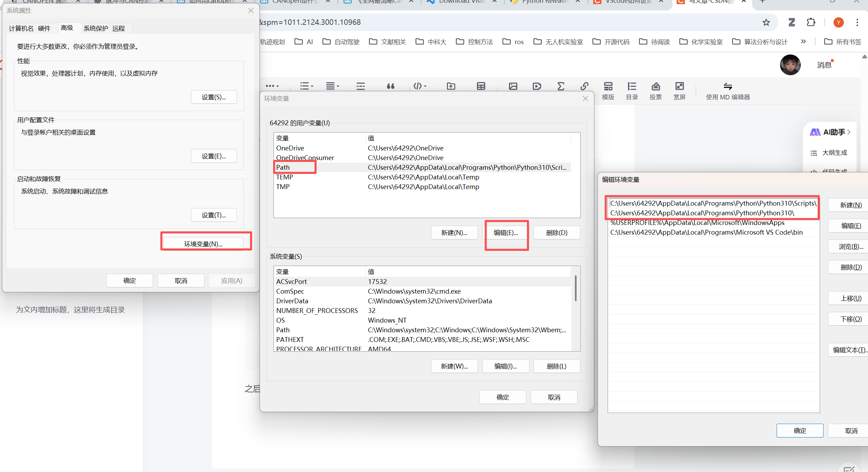Image resolution: width=868 pixels, height=472 pixels.
Task: Expand the more bookmarks chevron
Action: click(803, 42)
